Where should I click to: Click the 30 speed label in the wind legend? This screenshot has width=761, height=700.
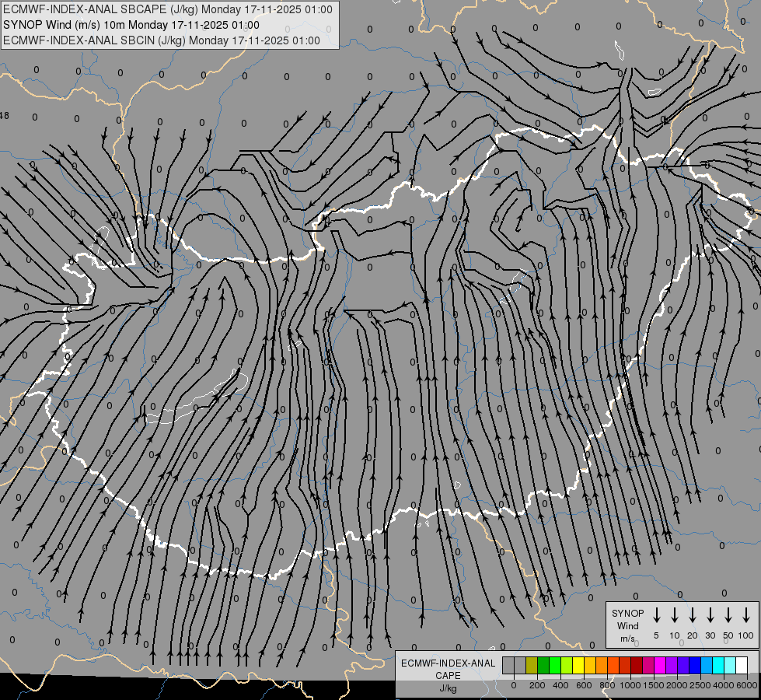(x=710, y=635)
